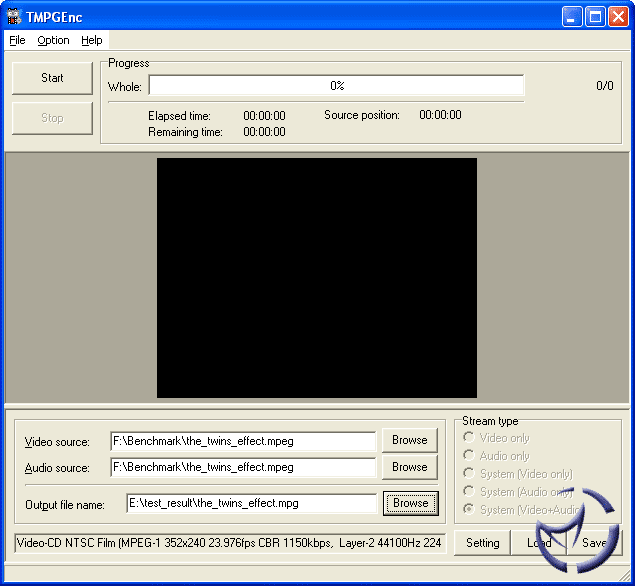
Task: Open the File menu
Action: tap(17, 40)
